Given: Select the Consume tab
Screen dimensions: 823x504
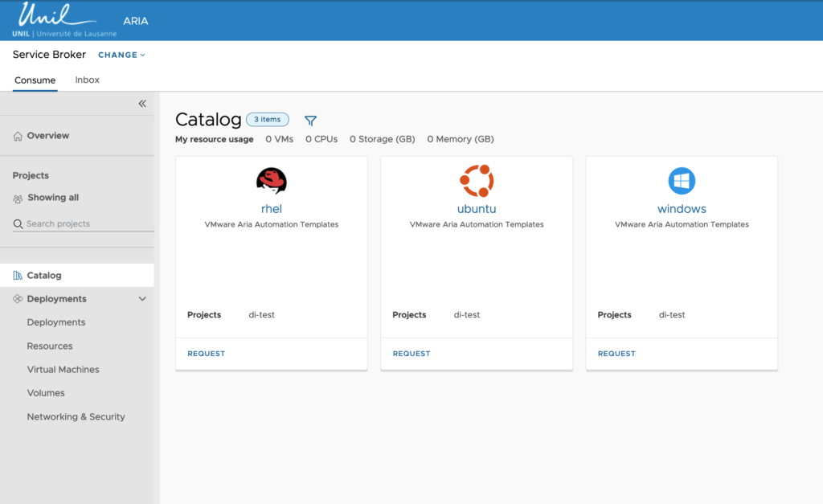Looking at the screenshot, I should pyautogui.click(x=35, y=80).
